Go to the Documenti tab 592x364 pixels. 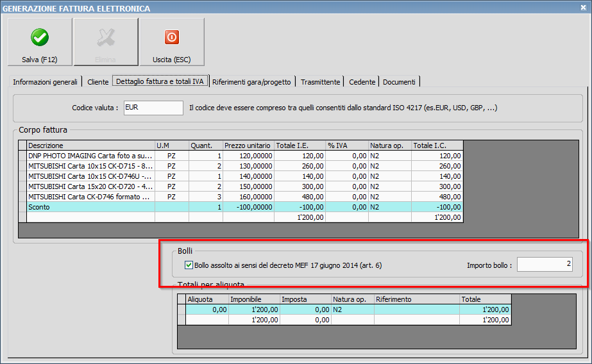click(x=399, y=82)
